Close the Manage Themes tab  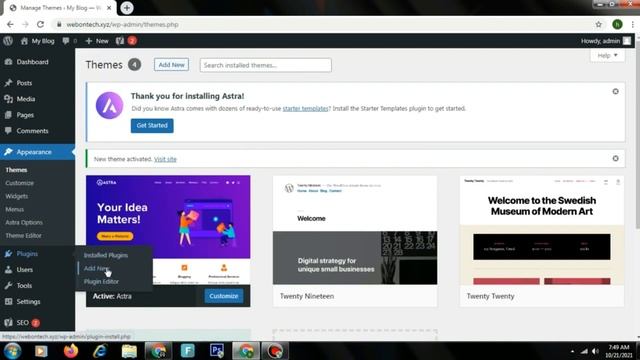(109, 8)
